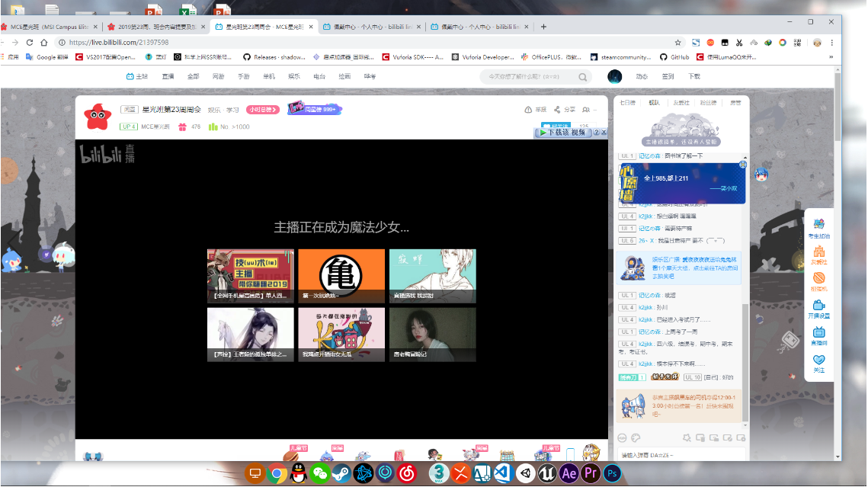The image size is (868, 487).
Task: Click the danmaku input field
Action: (681, 455)
